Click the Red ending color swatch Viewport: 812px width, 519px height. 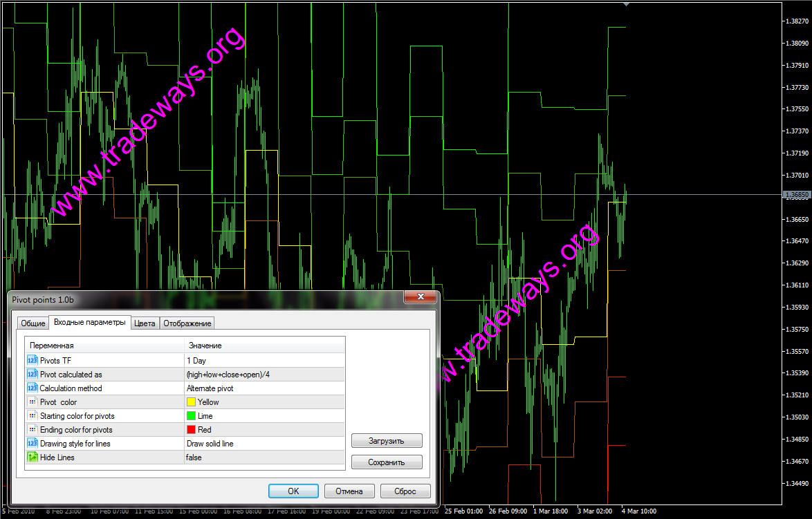point(191,429)
